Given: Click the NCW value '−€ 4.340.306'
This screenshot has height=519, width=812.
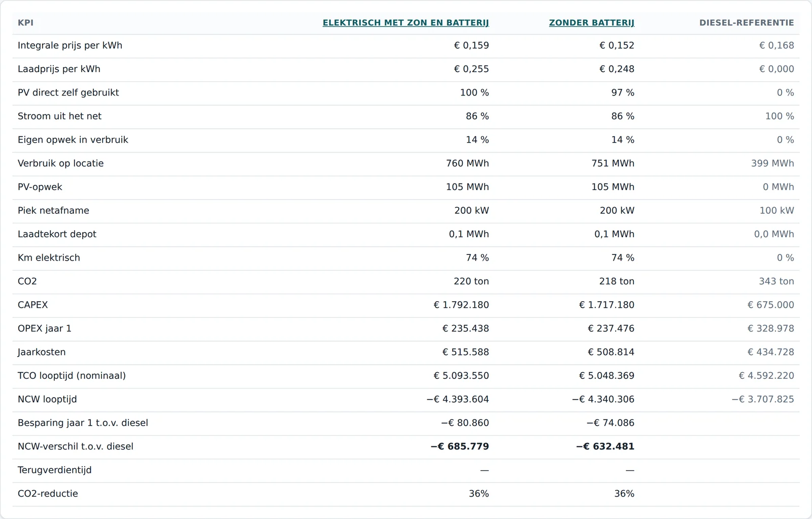Looking at the screenshot, I should click(x=603, y=400).
